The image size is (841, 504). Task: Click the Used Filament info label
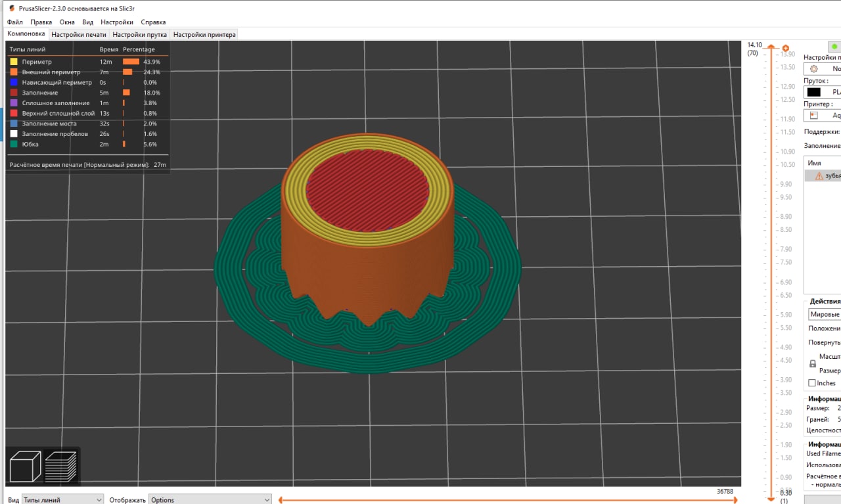click(823, 453)
